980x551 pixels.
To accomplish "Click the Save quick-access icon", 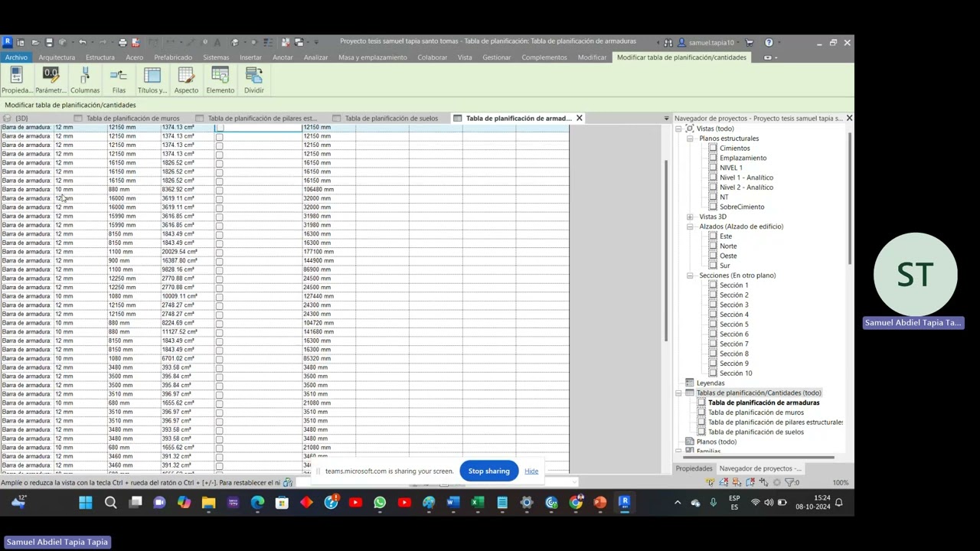I will coord(49,43).
